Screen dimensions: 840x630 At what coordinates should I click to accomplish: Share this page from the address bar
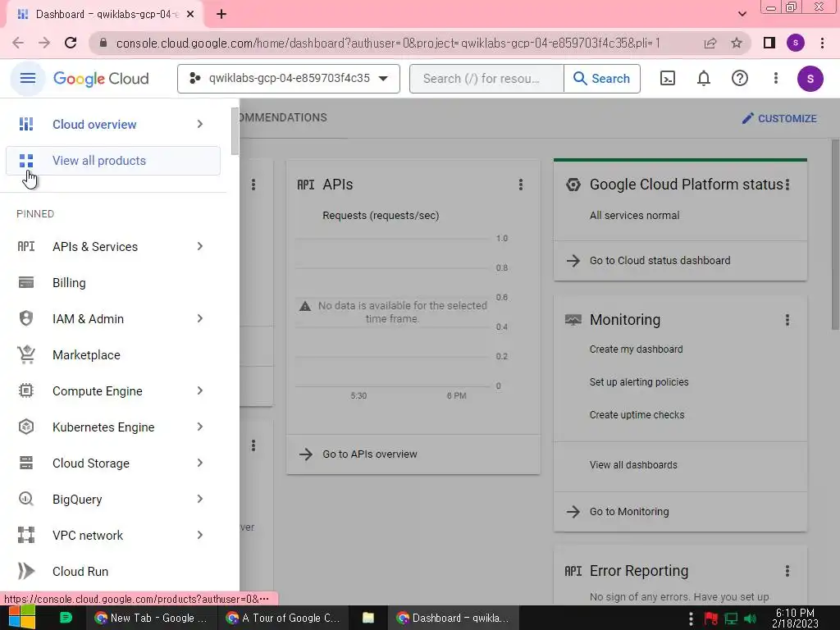[710, 43]
